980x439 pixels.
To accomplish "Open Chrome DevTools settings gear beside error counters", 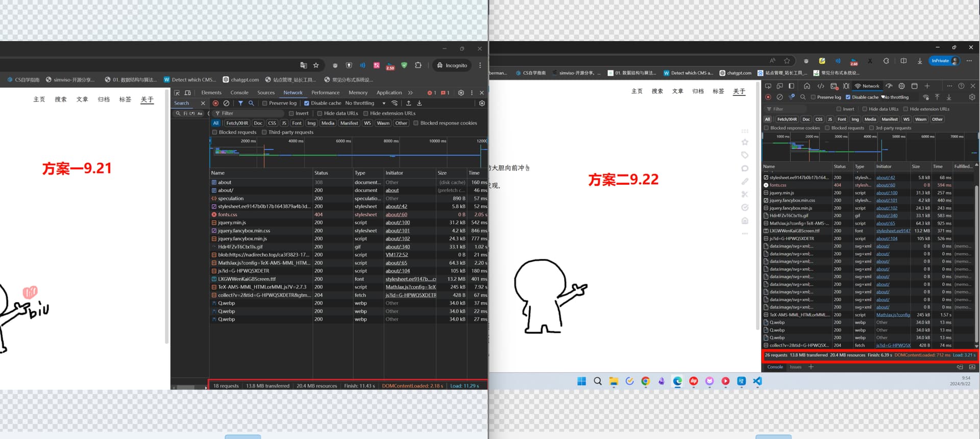I will tap(461, 93).
